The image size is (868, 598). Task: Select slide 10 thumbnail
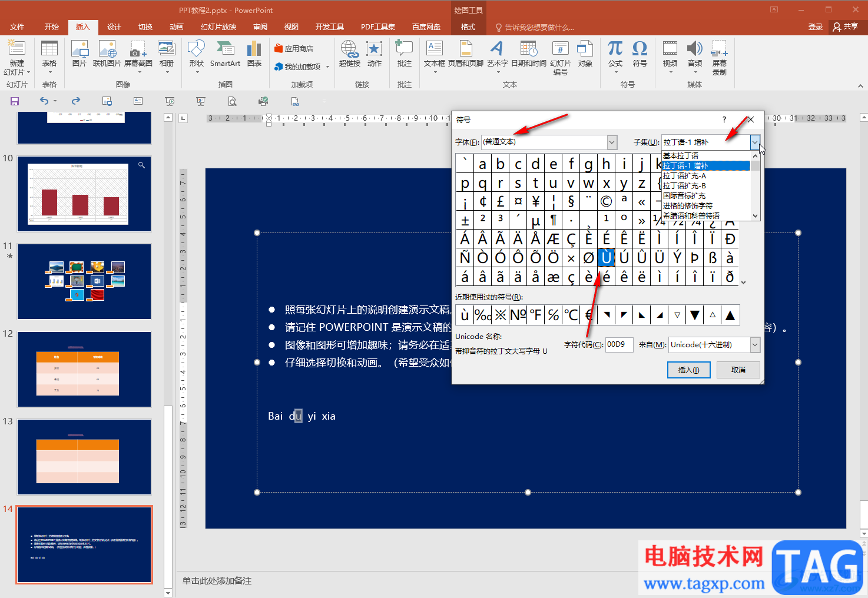click(84, 194)
